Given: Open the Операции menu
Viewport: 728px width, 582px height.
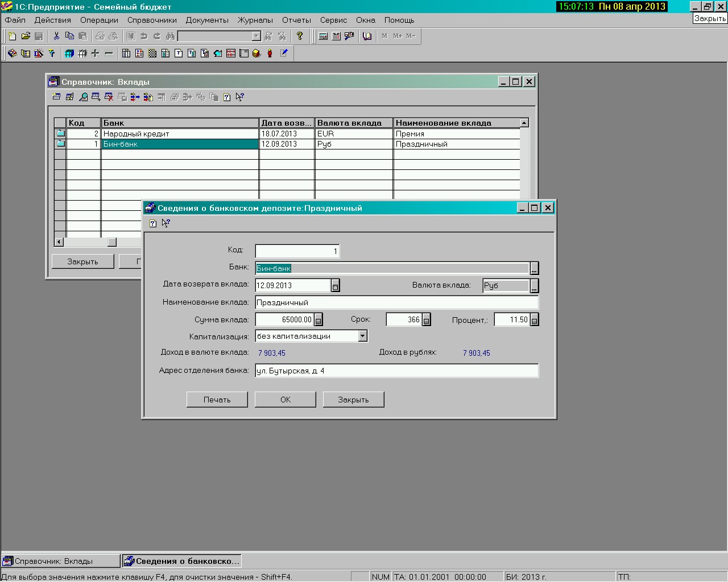Looking at the screenshot, I should point(99,20).
